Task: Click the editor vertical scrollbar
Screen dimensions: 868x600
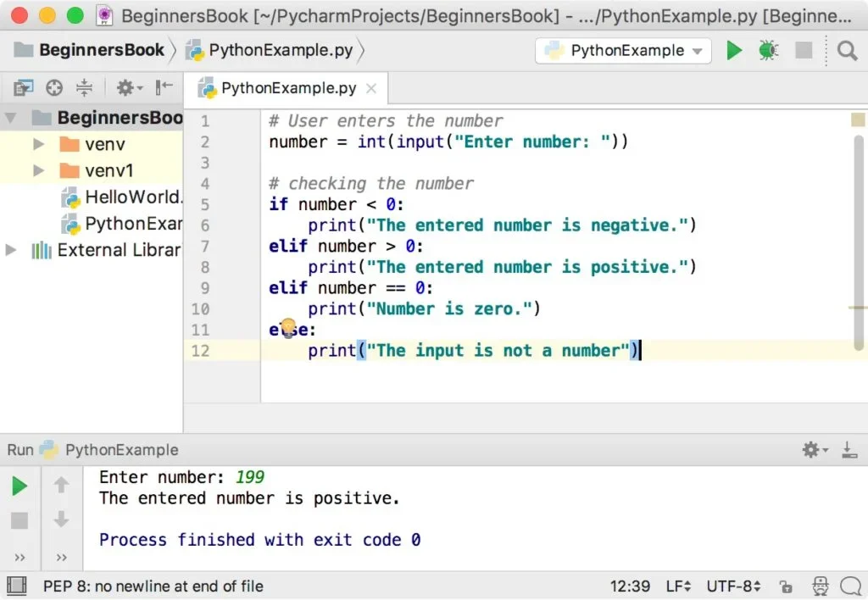Action: pos(860,243)
